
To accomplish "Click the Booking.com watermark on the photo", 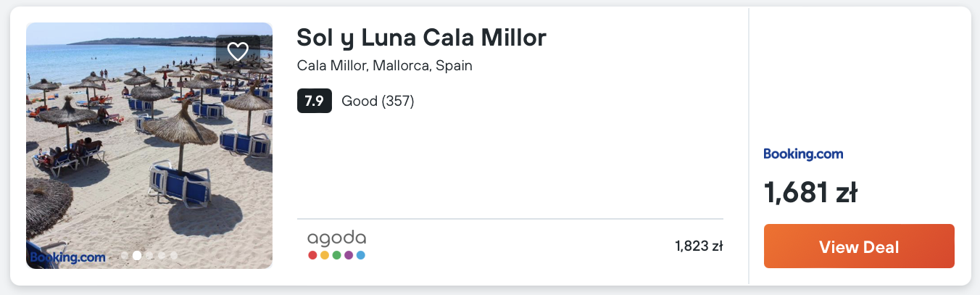I will [67, 257].
